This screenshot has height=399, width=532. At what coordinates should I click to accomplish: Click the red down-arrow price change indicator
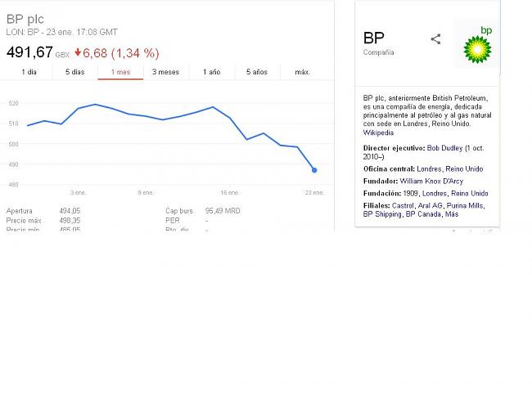click(x=78, y=52)
